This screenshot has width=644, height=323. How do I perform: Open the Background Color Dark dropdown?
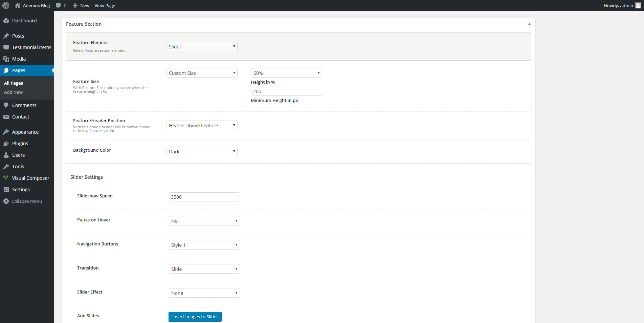pos(202,151)
